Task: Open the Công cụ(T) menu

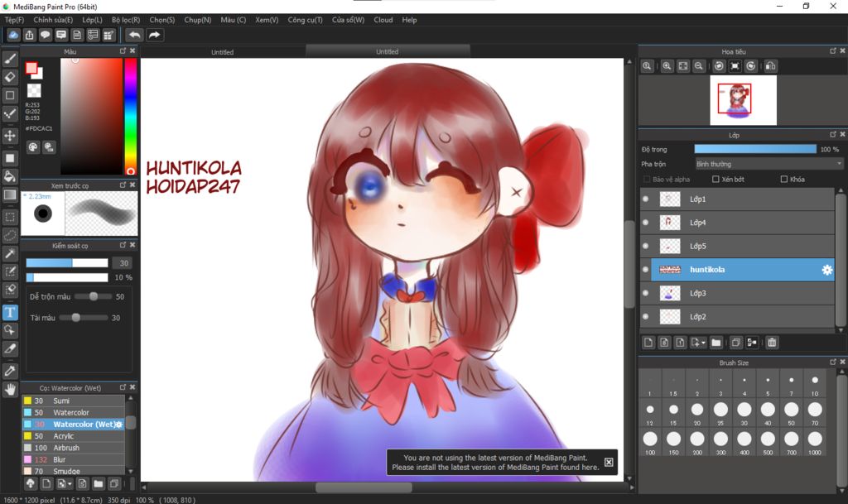Action: [x=305, y=20]
